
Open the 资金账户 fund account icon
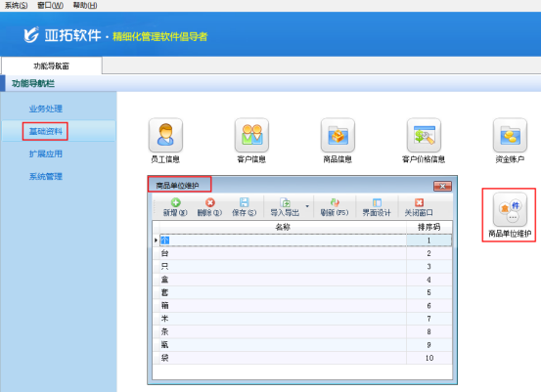click(x=510, y=135)
